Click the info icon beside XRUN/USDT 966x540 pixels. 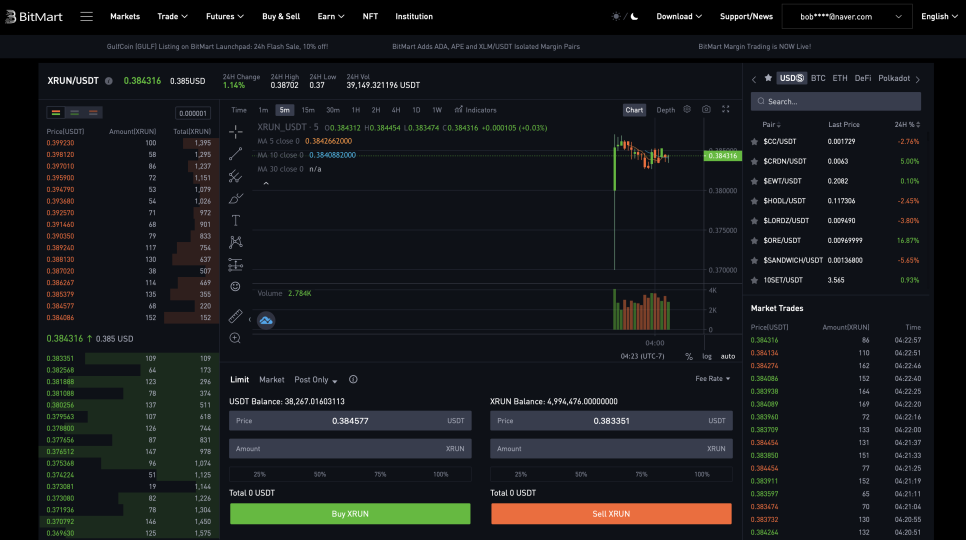click(108, 81)
